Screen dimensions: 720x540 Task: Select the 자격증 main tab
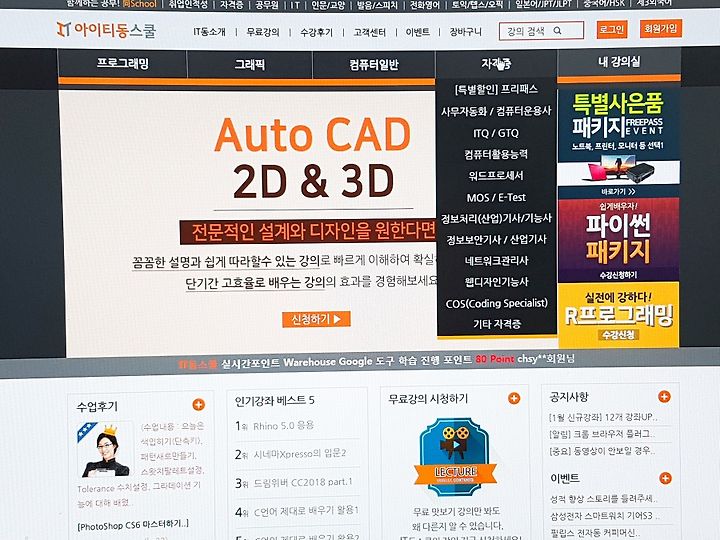tap(496, 64)
